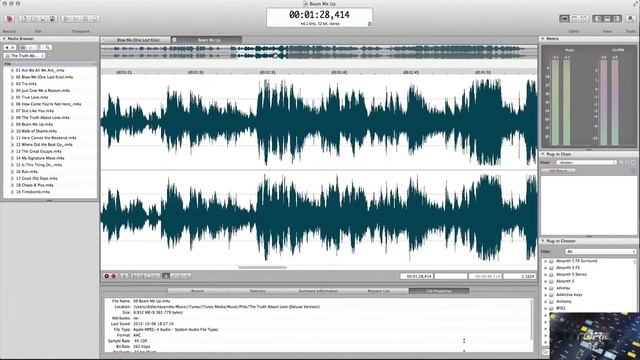Image resolution: width=640 pixels, height=360 pixels.
Task: Open the Summary Information tab
Action: point(318,291)
